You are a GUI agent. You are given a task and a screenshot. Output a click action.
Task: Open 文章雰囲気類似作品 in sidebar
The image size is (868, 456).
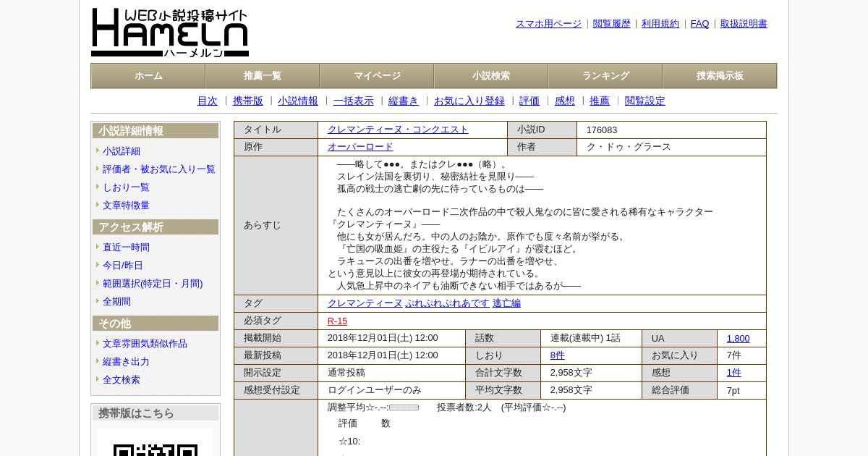[x=145, y=344]
